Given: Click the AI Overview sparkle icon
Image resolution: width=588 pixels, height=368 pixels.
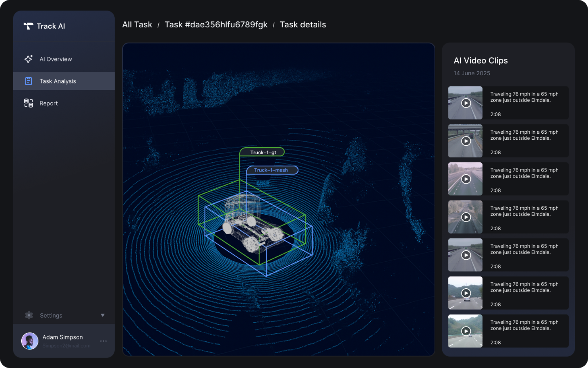Looking at the screenshot, I should coord(29,59).
